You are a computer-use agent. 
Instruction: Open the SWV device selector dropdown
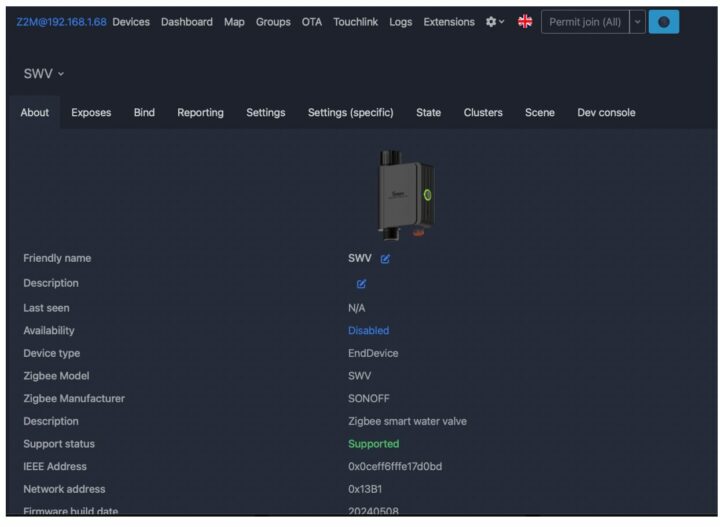click(44, 74)
